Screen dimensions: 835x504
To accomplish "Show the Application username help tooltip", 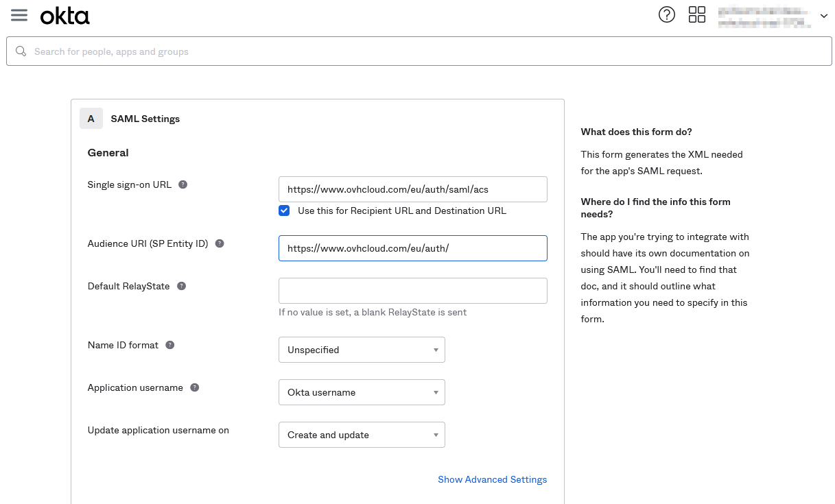I will coord(194,387).
